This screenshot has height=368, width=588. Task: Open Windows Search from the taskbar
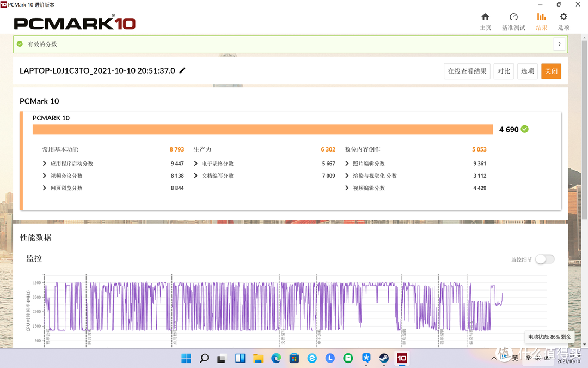pyautogui.click(x=204, y=358)
